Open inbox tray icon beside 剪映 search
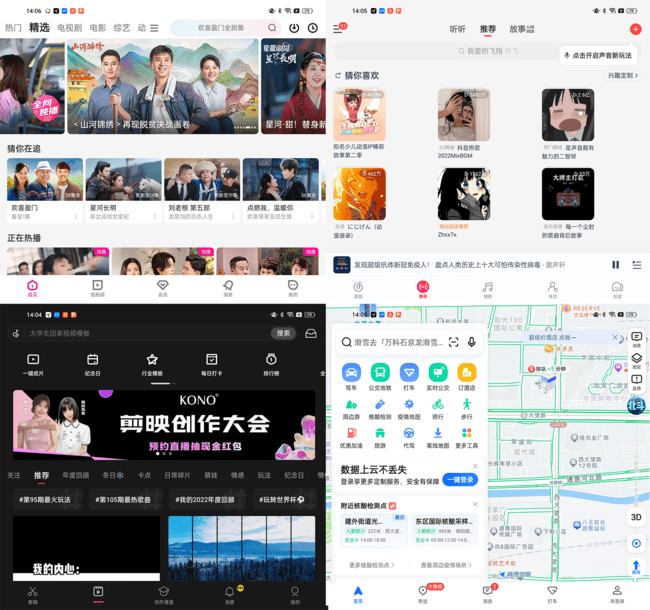Image resolution: width=650 pixels, height=610 pixels. click(310, 333)
